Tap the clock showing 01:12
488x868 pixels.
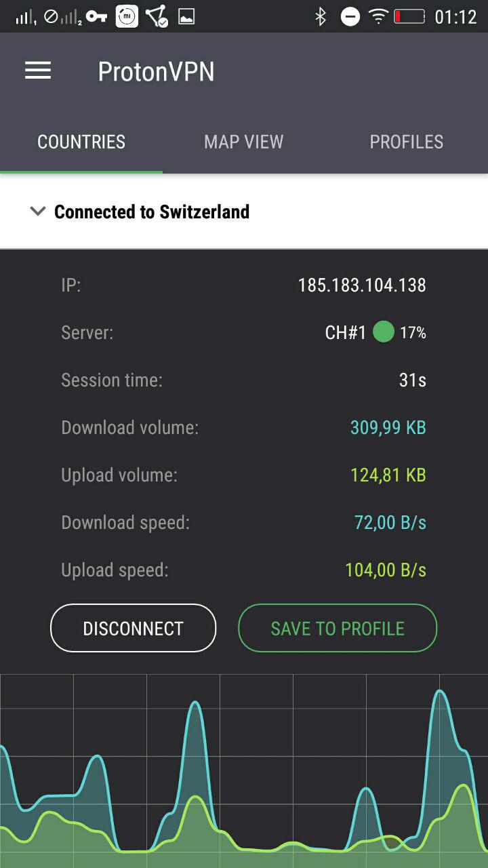455,17
